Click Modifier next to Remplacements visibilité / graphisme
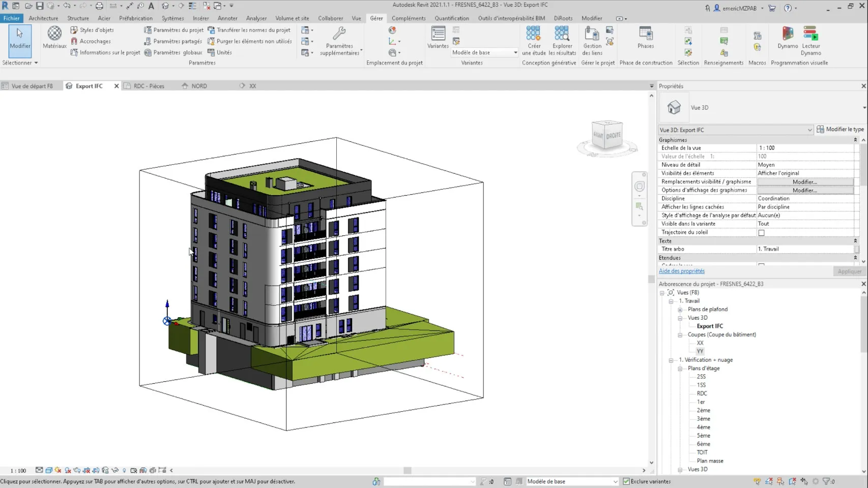The image size is (868, 488). [x=806, y=181]
